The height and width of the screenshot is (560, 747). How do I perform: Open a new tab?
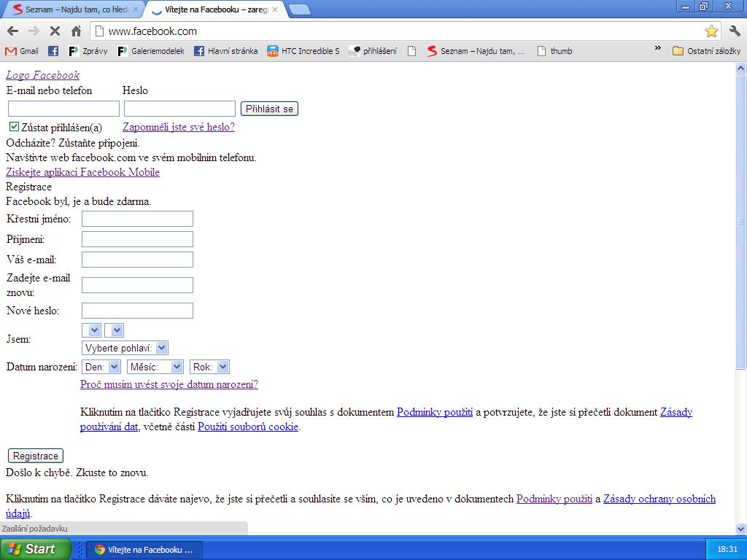(x=300, y=9)
